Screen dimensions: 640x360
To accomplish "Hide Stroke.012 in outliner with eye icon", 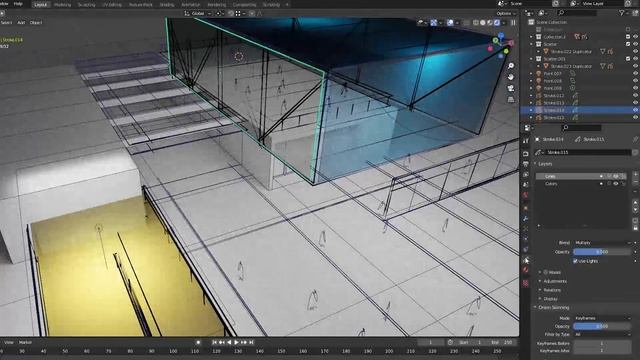I will [x=635, y=96].
